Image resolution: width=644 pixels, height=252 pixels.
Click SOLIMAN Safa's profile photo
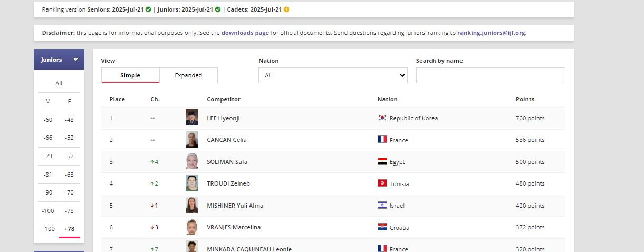[x=192, y=161]
